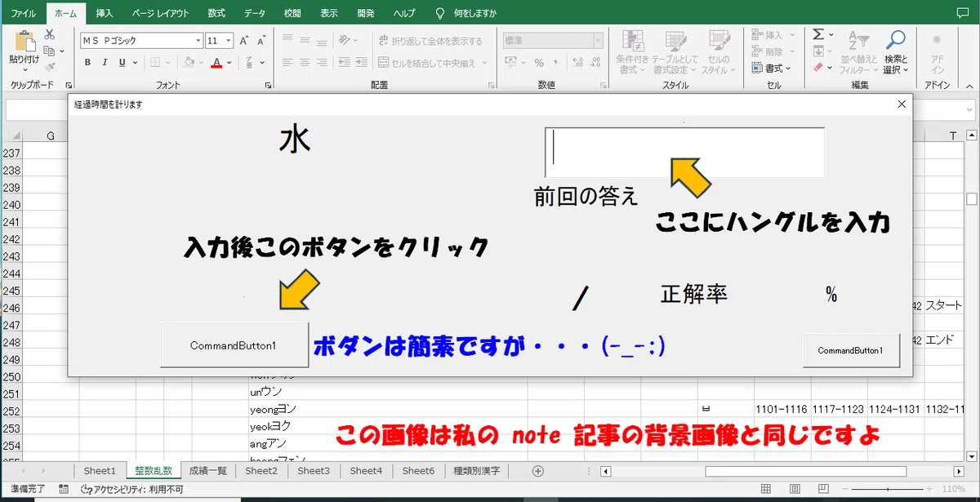The image size is (980, 502).
Task: Click the cell borders icon
Action: click(157, 62)
